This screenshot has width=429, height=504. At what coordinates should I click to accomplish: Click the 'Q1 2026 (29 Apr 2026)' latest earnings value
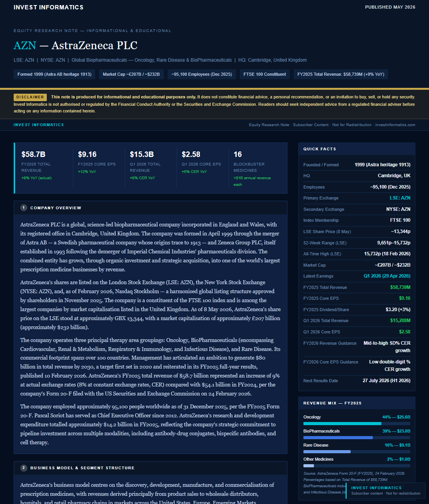coord(387,276)
